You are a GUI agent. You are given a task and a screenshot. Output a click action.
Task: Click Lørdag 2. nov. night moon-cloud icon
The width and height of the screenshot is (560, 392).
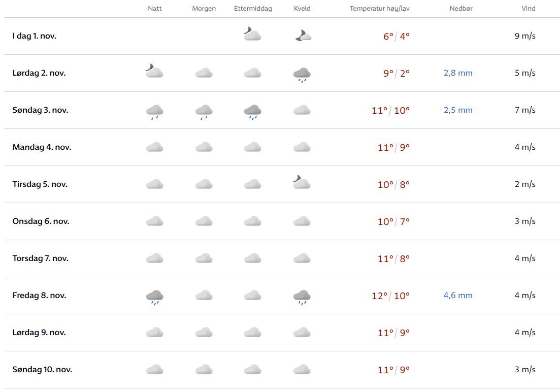tap(154, 71)
